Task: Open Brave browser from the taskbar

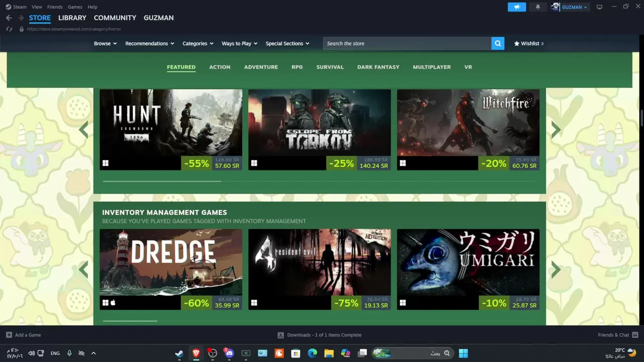Action: point(196,353)
